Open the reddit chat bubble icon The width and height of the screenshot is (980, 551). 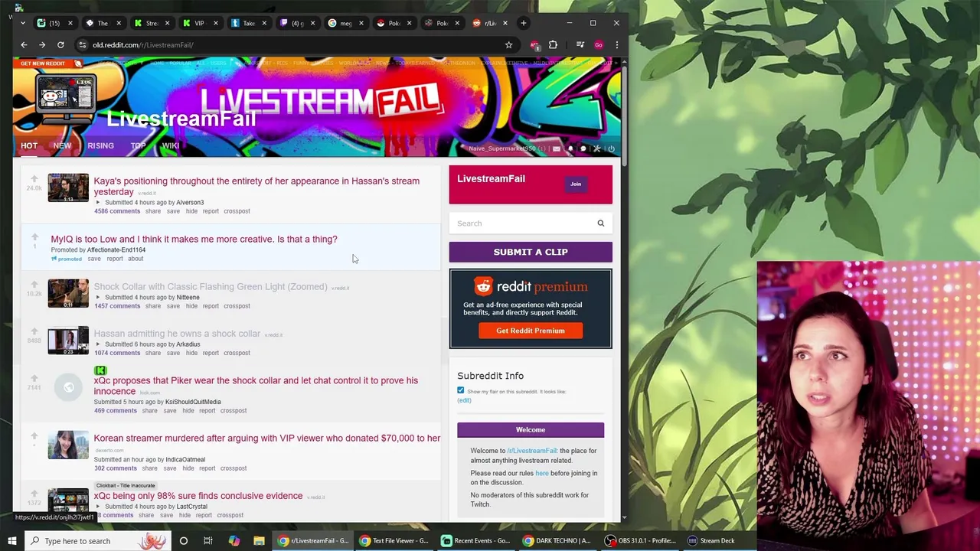click(583, 148)
